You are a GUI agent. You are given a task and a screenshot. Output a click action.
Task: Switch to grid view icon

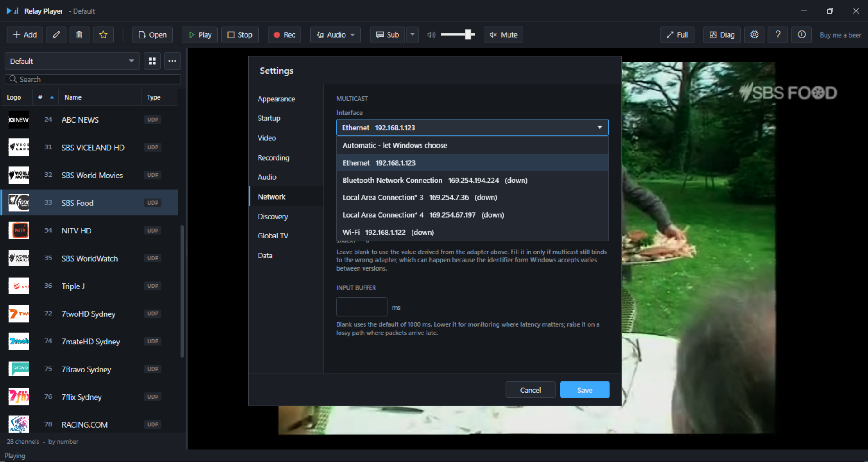152,61
